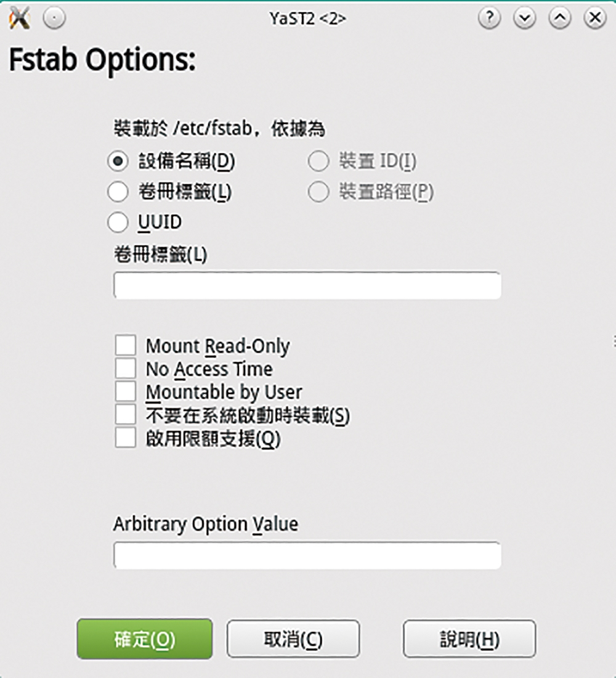Click the 取消(C) cancel button
The image size is (616, 678).
[293, 639]
